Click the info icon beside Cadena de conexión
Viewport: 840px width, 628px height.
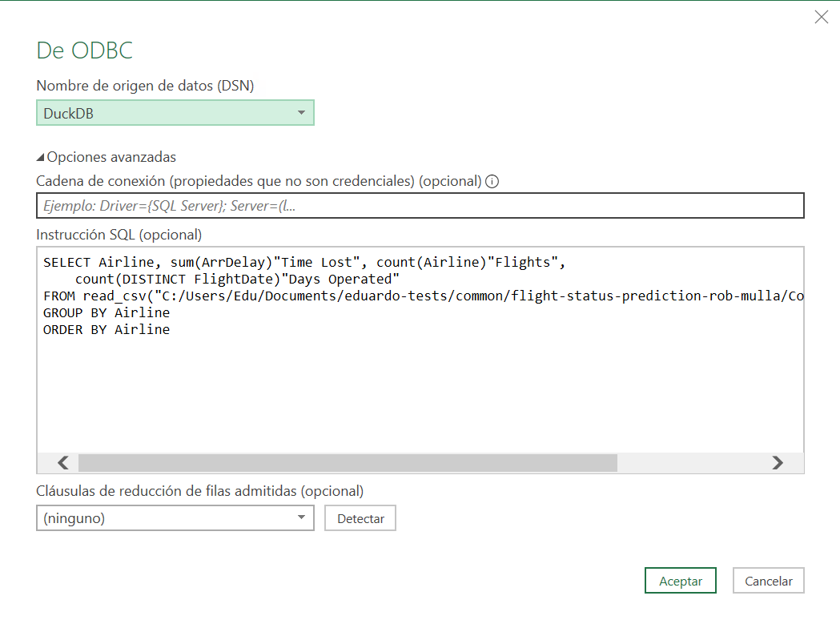click(x=491, y=181)
